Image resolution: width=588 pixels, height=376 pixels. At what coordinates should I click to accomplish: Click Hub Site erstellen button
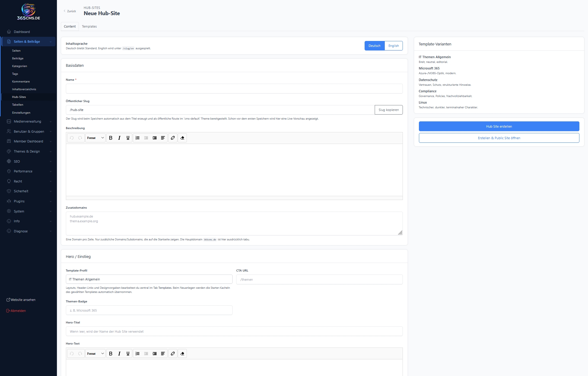coord(499,126)
